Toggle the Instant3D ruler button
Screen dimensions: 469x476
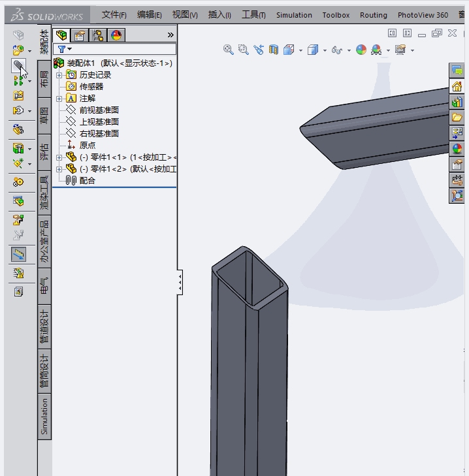pos(18,254)
